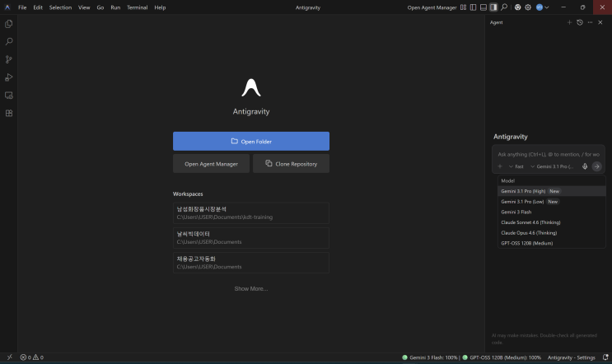The width and height of the screenshot is (612, 364).
Task: Open the Help menu
Action: (160, 7)
